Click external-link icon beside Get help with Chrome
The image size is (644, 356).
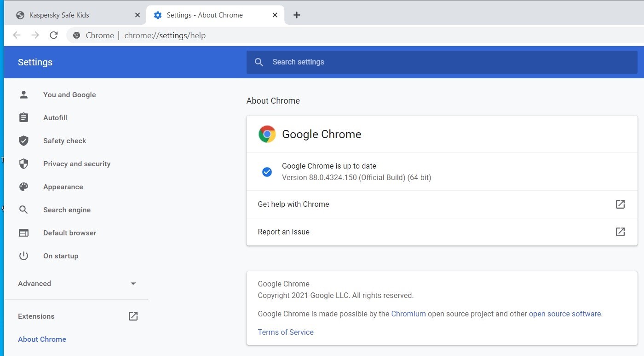point(620,204)
